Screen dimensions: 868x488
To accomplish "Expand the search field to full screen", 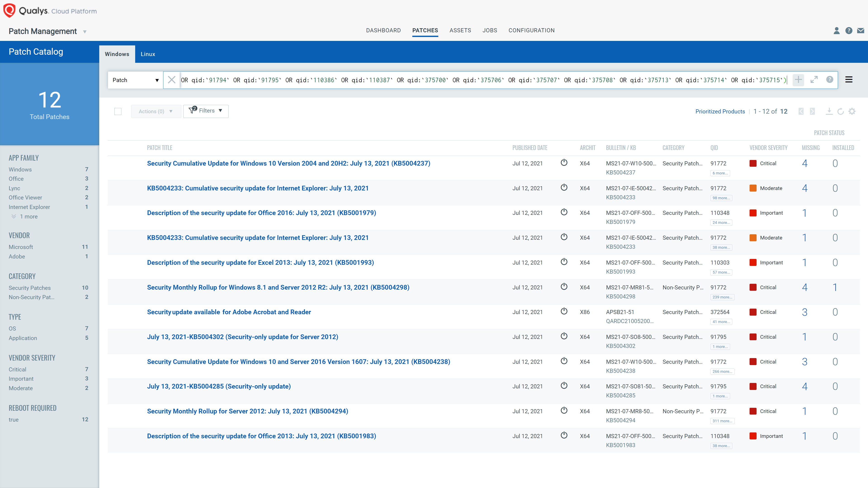I will [814, 80].
